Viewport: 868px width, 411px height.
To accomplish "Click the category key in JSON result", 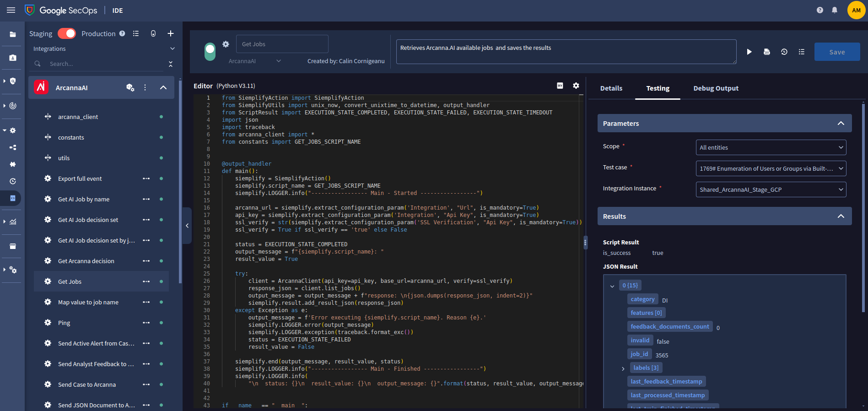I will [642, 299].
